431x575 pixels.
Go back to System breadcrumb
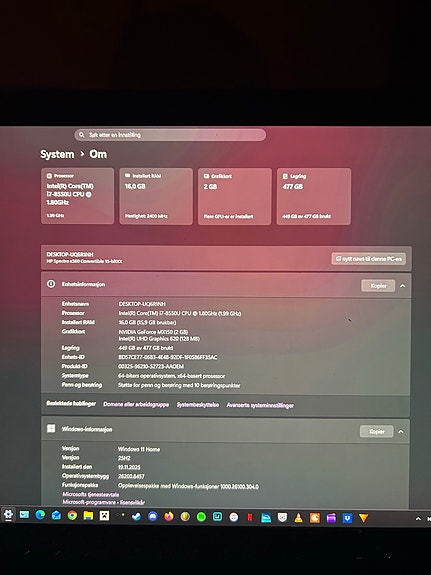(57, 154)
